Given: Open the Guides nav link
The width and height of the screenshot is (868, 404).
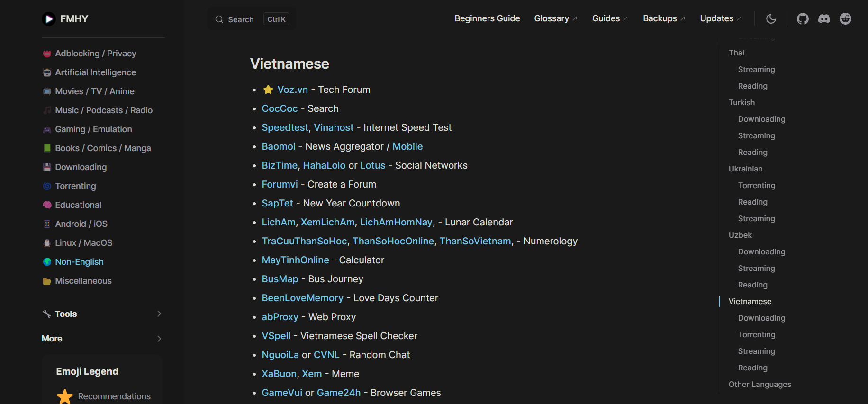Looking at the screenshot, I should pyautogui.click(x=610, y=18).
